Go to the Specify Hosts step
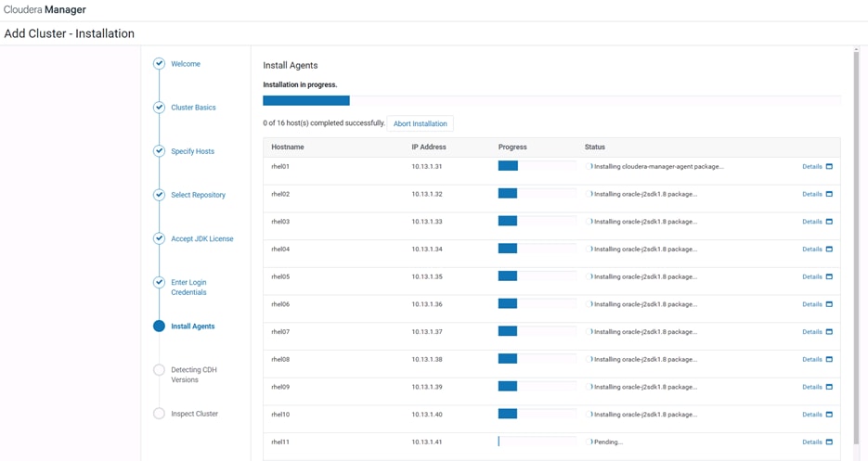The width and height of the screenshot is (868, 461). (192, 151)
